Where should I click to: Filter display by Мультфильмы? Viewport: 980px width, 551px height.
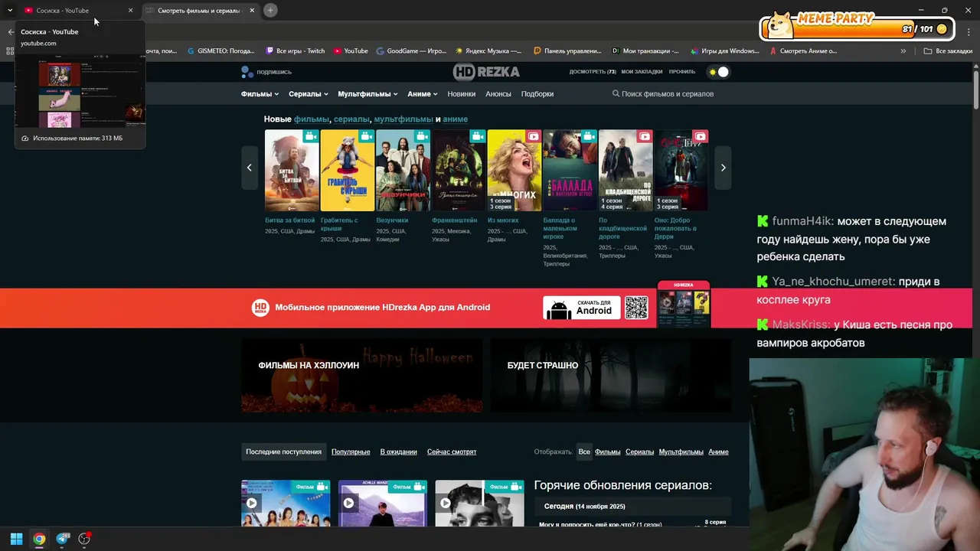(x=681, y=452)
